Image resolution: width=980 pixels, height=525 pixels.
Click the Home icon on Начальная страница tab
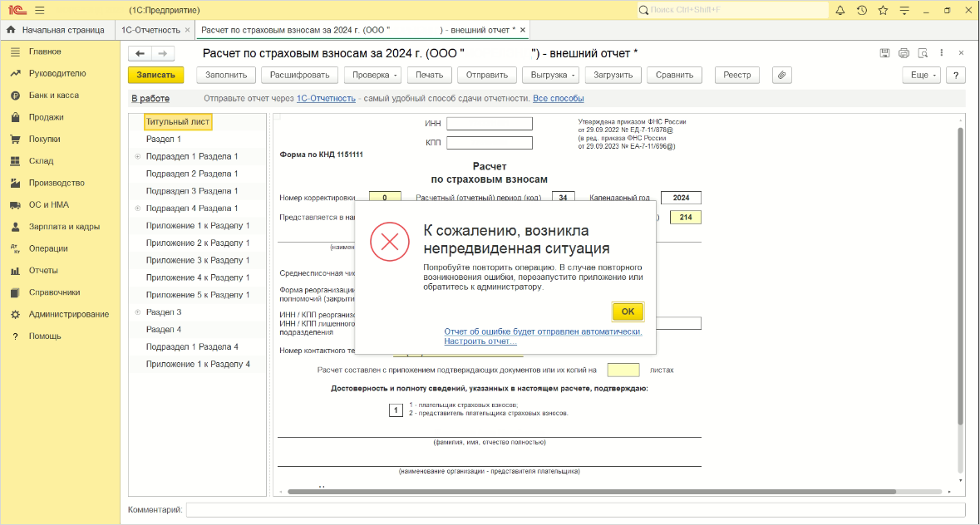[x=11, y=29]
